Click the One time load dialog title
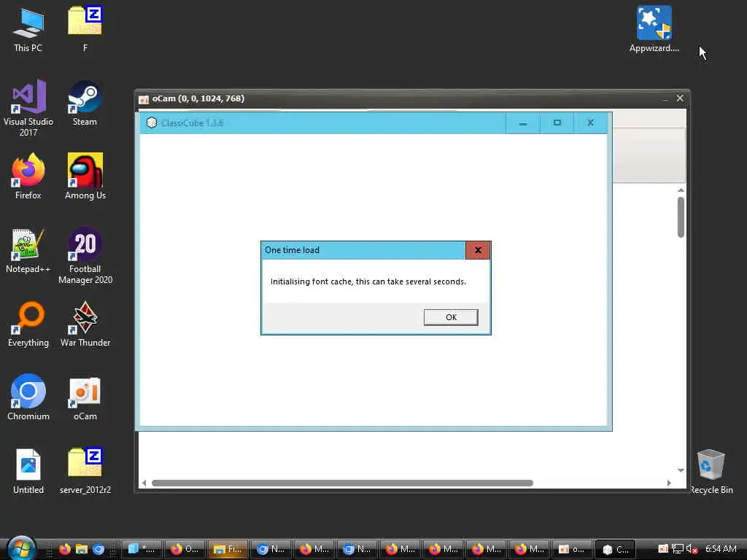This screenshot has width=747, height=560. [x=292, y=250]
